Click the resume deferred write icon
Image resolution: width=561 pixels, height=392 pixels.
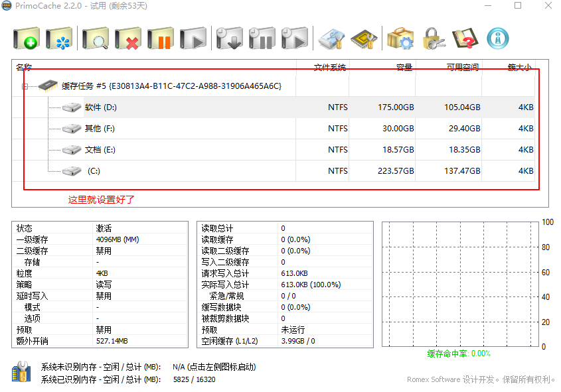click(295, 38)
